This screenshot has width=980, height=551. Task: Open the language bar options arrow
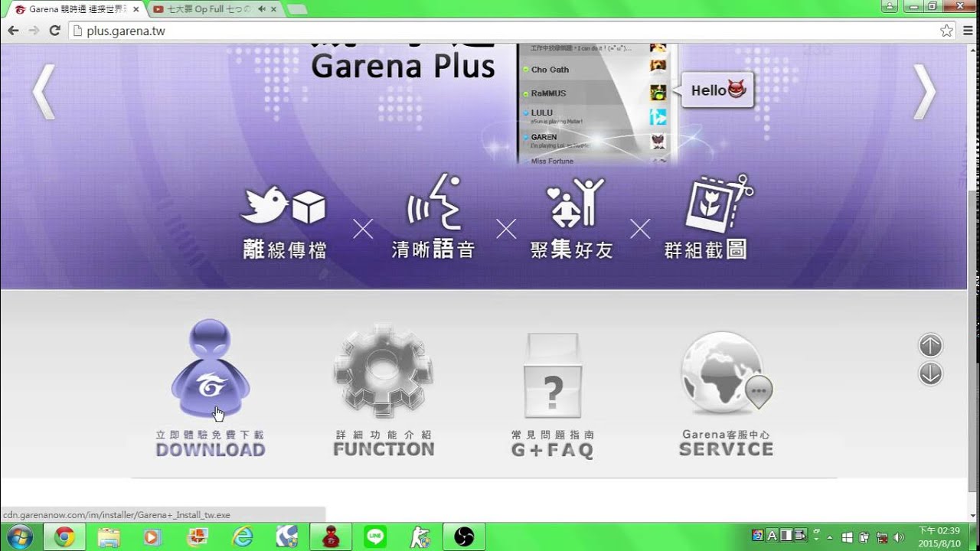click(816, 540)
